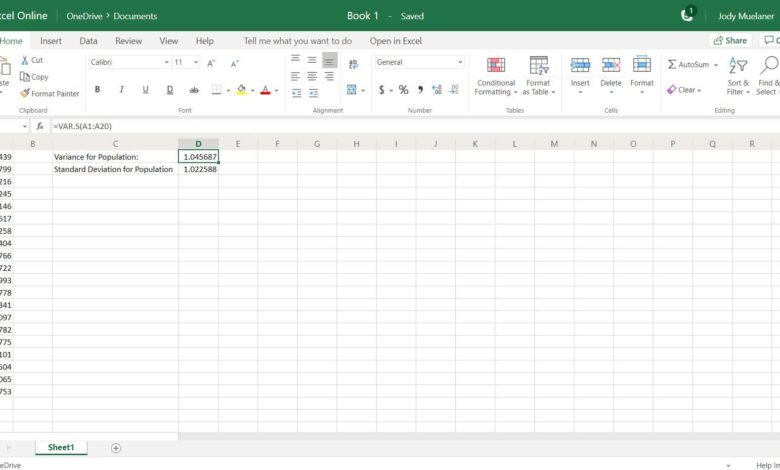Open the Fill Color dropdown arrow
The image size is (780, 470).
click(x=253, y=91)
